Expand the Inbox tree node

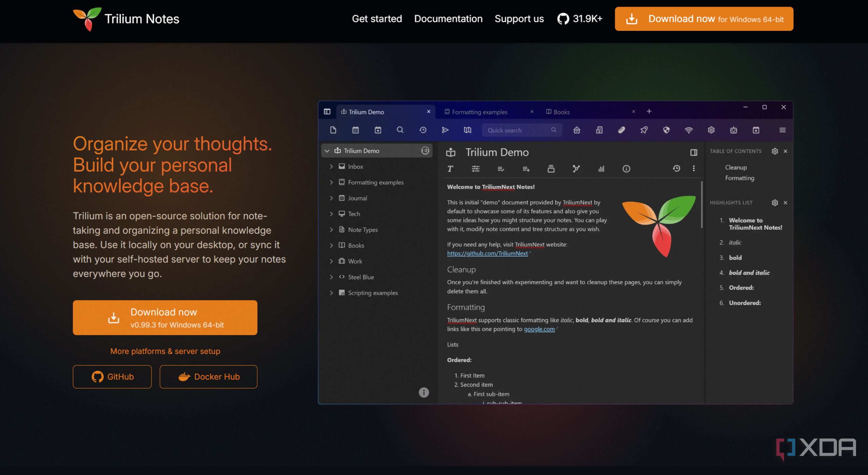click(331, 166)
